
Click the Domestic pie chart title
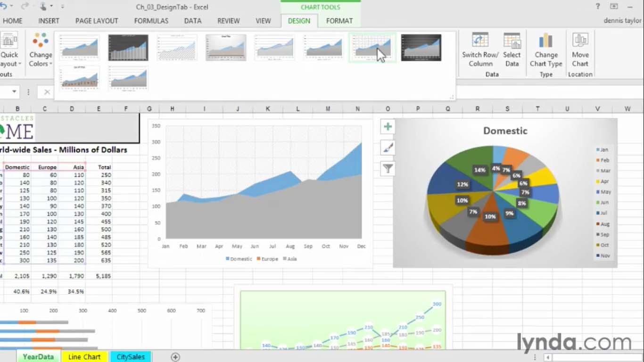(x=505, y=131)
